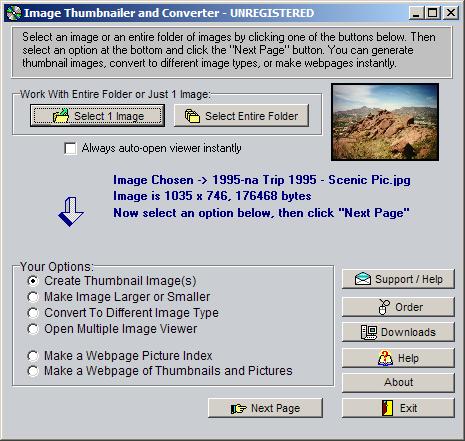Image resolution: width=465 pixels, height=441 pixels.
Task: Choose Open Multiple Image Viewer option
Action: (x=33, y=329)
